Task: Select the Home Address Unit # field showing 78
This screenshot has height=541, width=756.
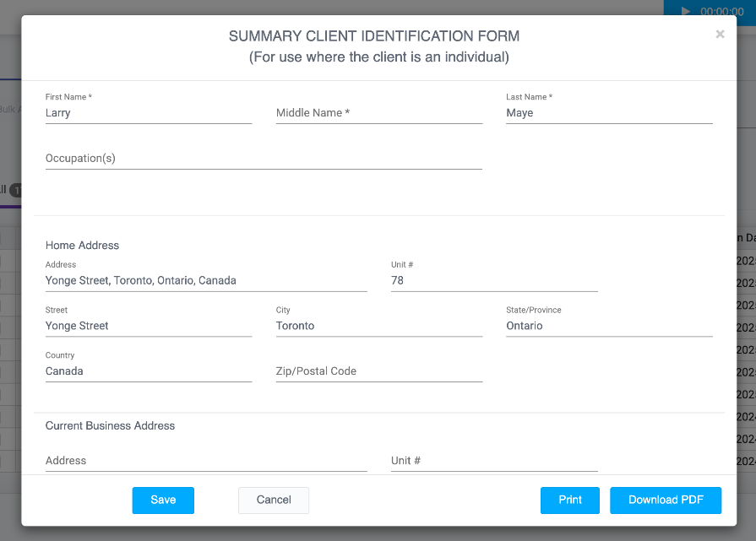Action: [493, 280]
